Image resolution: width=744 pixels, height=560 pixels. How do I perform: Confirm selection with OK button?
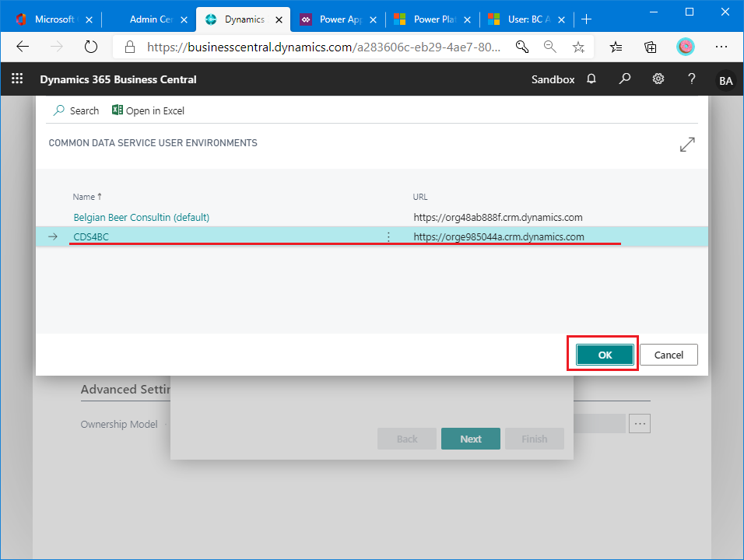[605, 355]
